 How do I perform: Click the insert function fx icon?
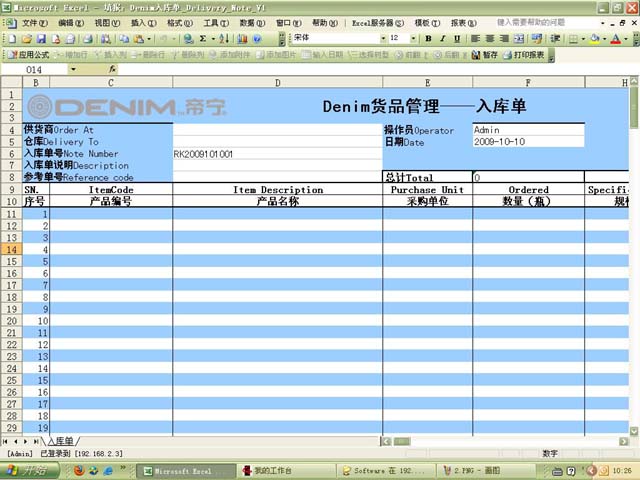point(111,70)
